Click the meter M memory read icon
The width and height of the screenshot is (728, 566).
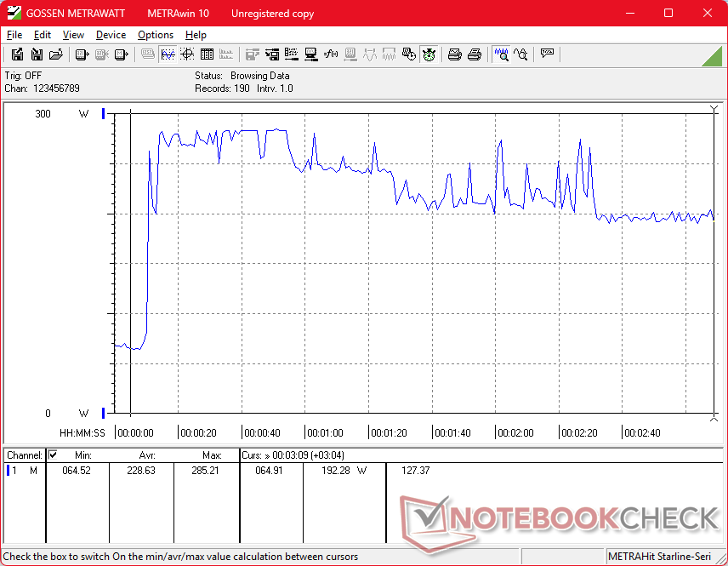tap(121, 54)
